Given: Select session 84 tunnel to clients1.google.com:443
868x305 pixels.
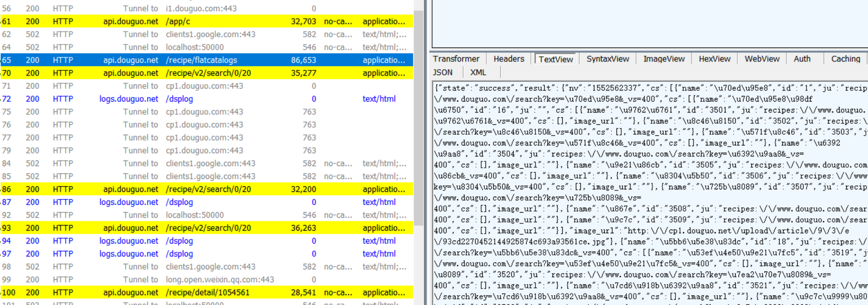Looking at the screenshot, I should click(x=207, y=163).
